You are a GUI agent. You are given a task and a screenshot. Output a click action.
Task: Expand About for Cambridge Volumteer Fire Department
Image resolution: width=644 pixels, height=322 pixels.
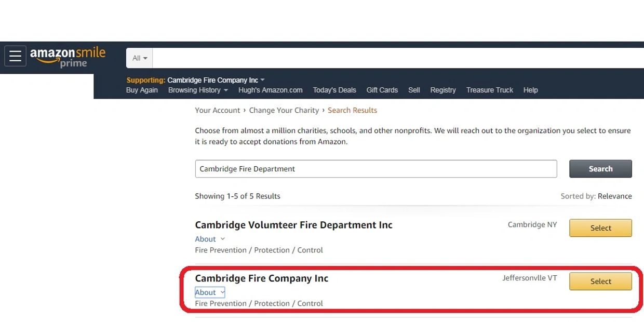pos(210,239)
